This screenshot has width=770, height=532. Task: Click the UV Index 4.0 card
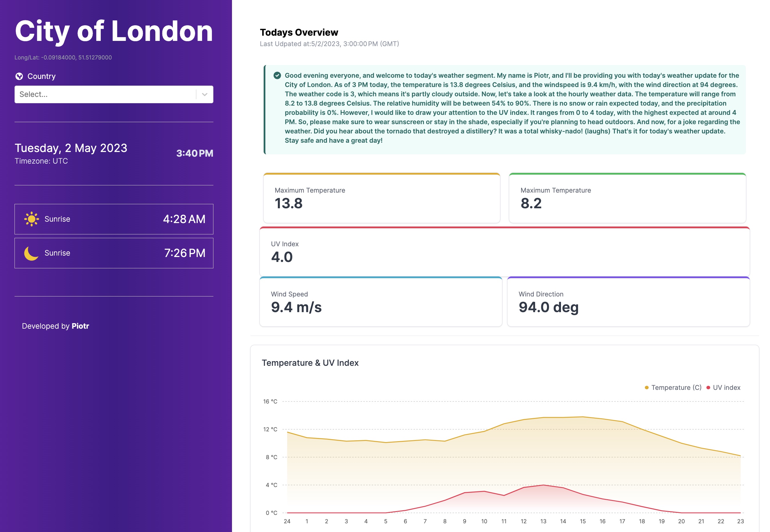[x=504, y=252]
